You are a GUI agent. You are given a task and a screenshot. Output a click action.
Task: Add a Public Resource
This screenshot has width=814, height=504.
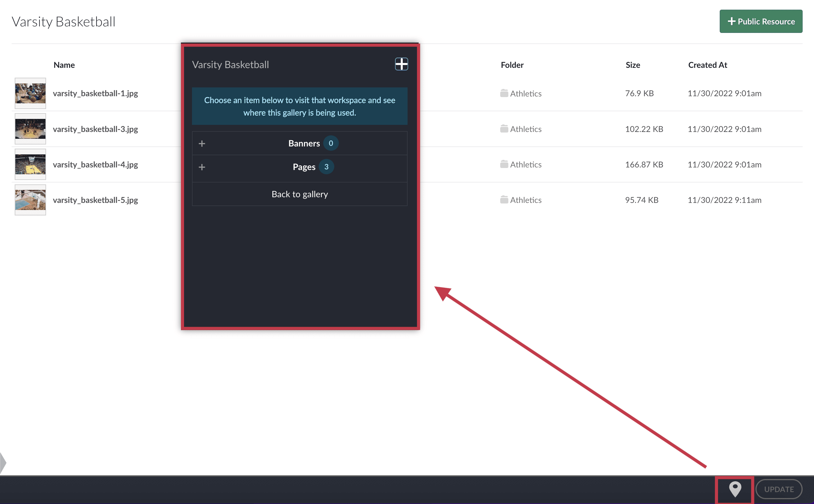click(x=761, y=21)
